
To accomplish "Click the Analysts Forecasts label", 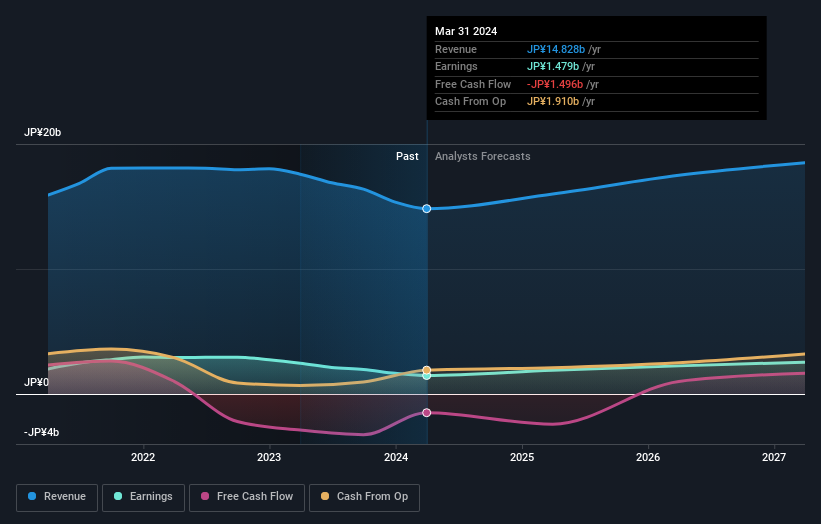I will point(483,157).
